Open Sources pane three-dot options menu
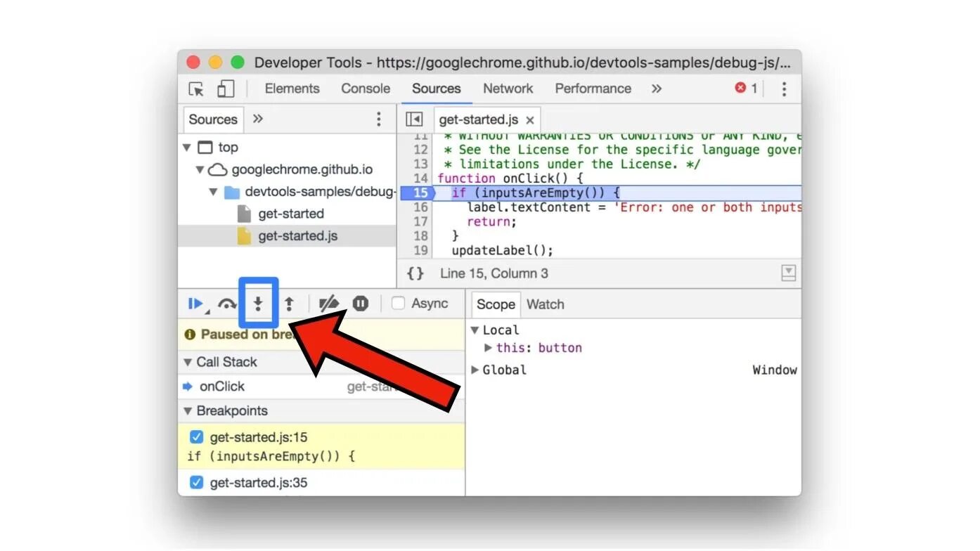Image resolution: width=980 pixels, height=551 pixels. click(379, 119)
